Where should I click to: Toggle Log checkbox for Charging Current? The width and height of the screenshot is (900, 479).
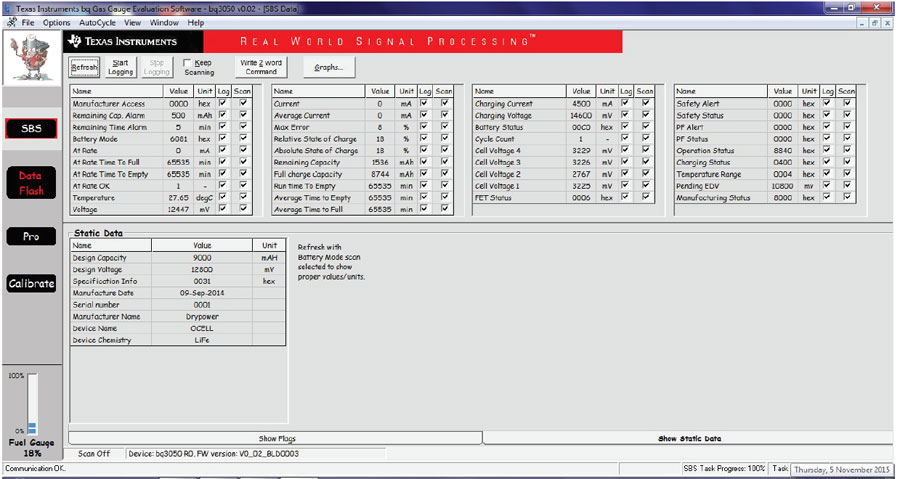[x=625, y=103]
